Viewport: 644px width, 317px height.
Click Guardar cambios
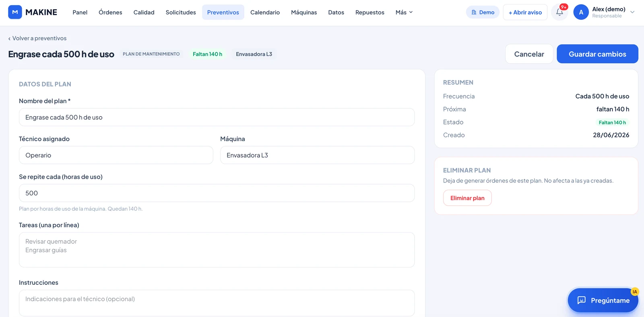(x=597, y=54)
